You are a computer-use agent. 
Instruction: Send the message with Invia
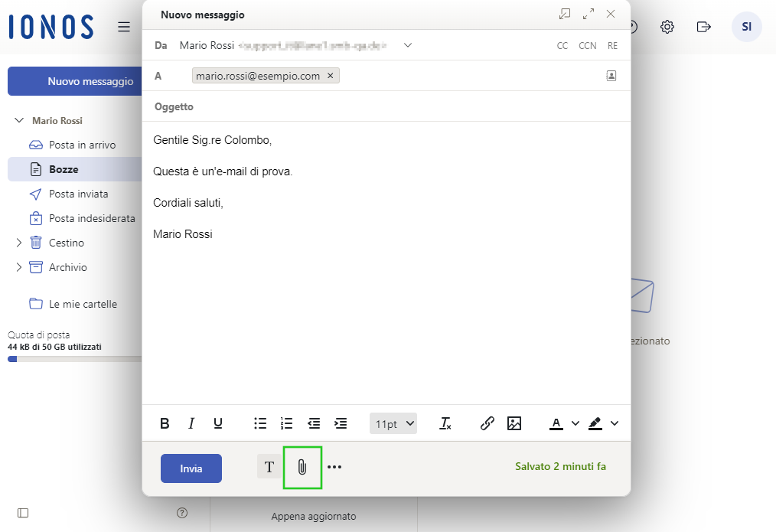(x=191, y=468)
